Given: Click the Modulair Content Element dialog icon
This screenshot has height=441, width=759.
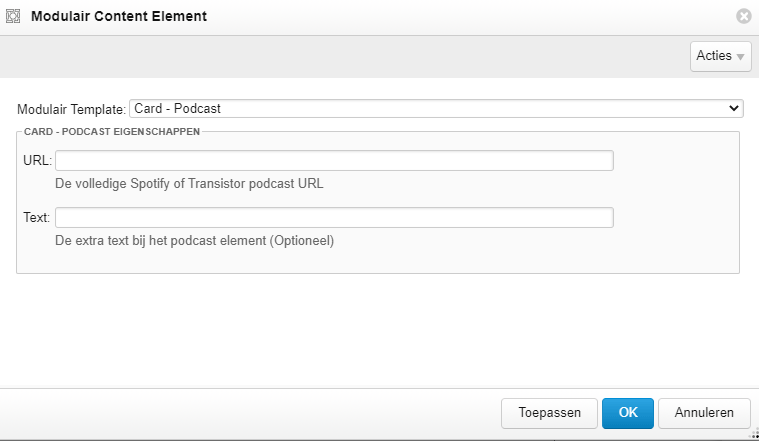Looking at the screenshot, I should 13,16.
